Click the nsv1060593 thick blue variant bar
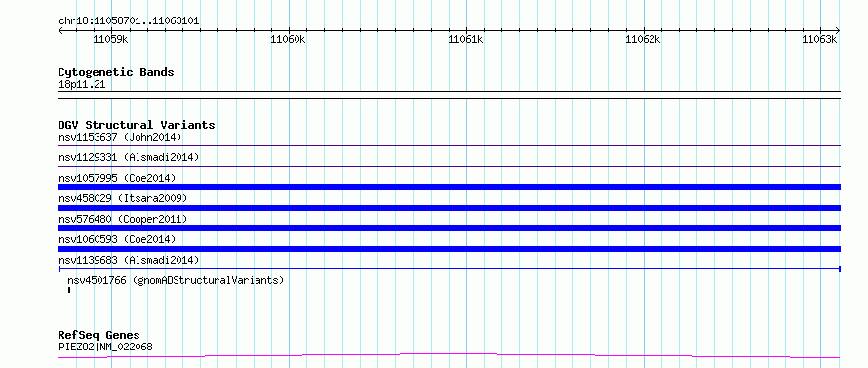The image size is (868, 368). [x=449, y=249]
